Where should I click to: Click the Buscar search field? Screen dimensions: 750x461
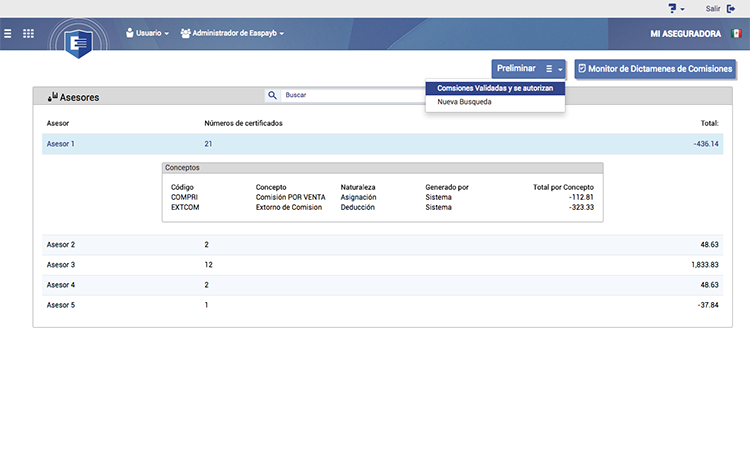(x=353, y=95)
